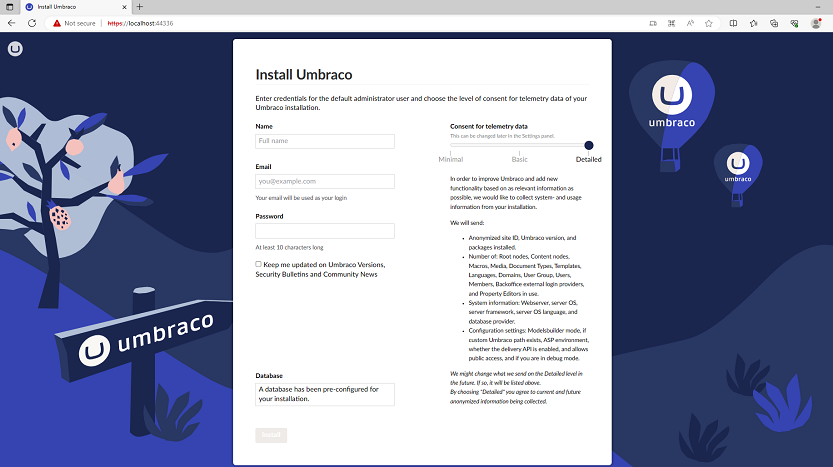Click the Password input field
The image size is (833, 467).
click(x=325, y=231)
